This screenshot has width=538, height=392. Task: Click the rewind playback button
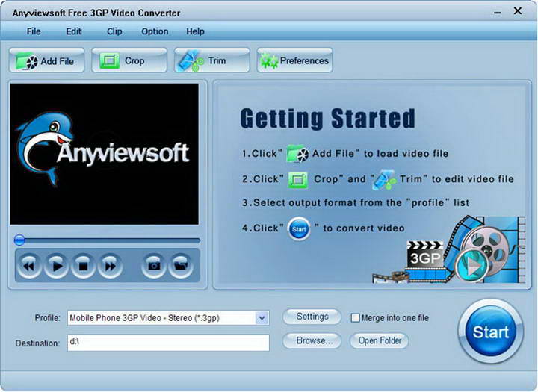coord(29,266)
